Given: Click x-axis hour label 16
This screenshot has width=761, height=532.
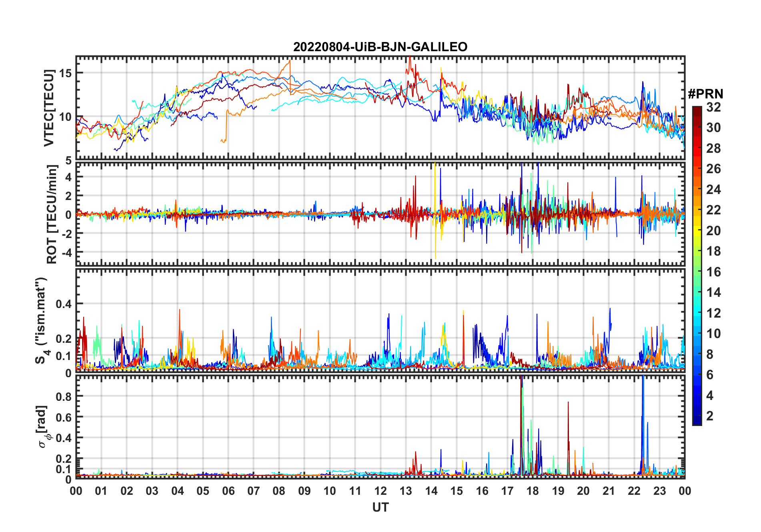Looking at the screenshot, I should tap(482, 491).
